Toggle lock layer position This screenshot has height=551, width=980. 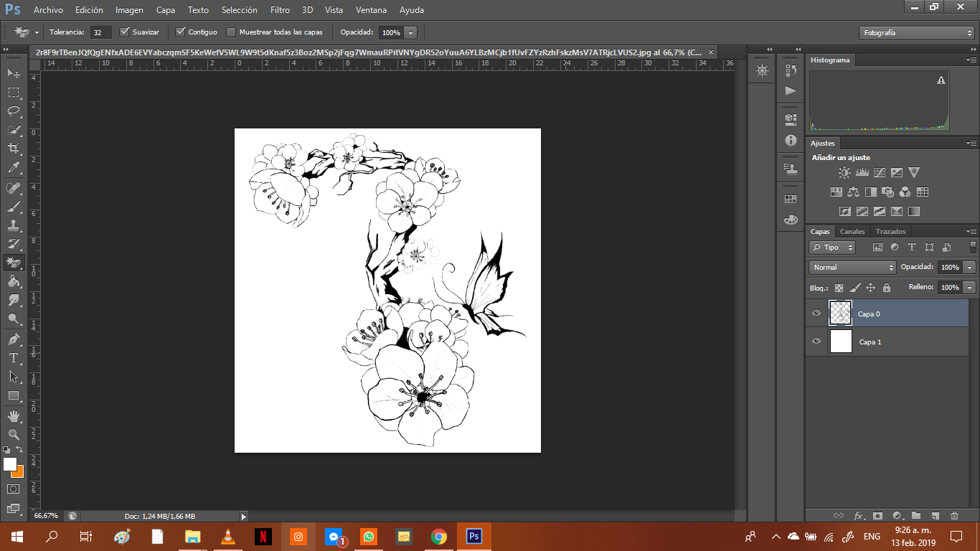(870, 288)
